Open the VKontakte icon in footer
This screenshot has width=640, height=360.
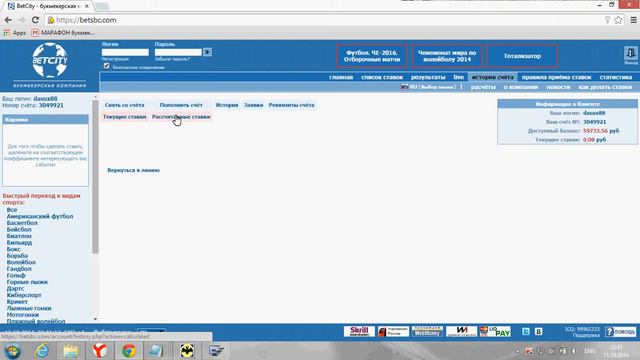538,331
